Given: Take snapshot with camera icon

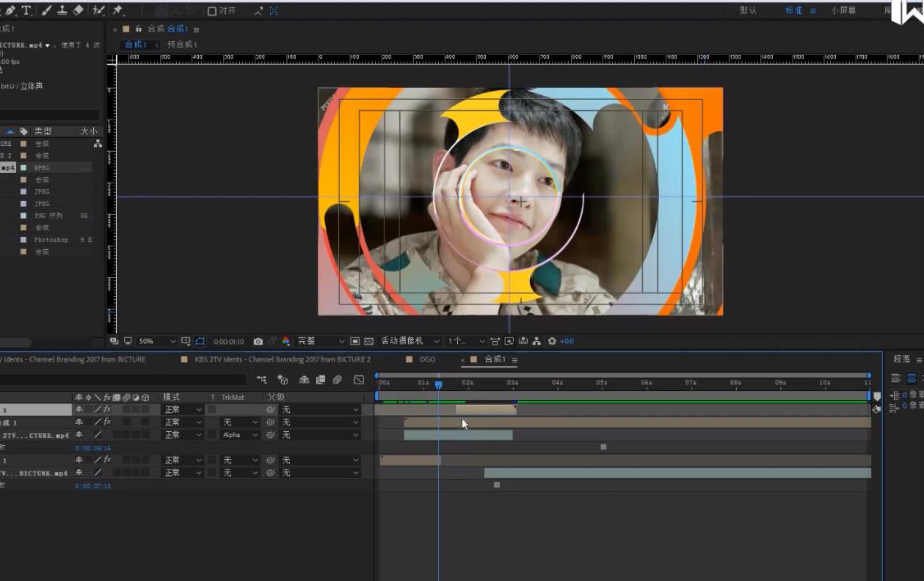Looking at the screenshot, I should click(258, 341).
